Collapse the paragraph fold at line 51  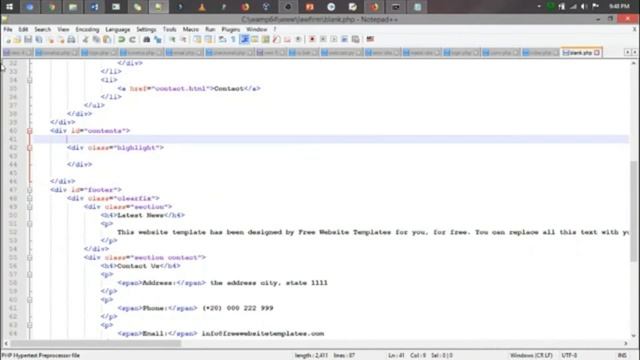pos(29,224)
